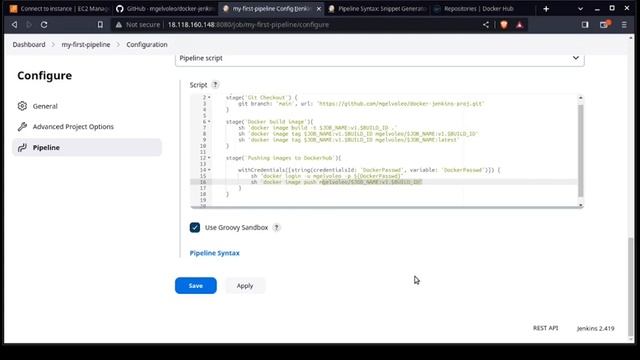Click the Pipeline sidebar icon
This screenshot has width=640, height=360.
tap(22, 147)
